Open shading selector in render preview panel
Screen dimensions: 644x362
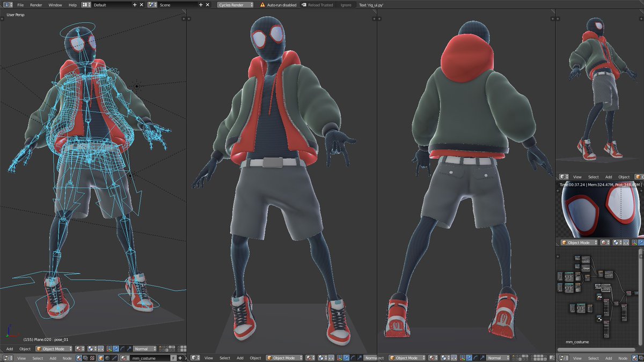(x=605, y=242)
